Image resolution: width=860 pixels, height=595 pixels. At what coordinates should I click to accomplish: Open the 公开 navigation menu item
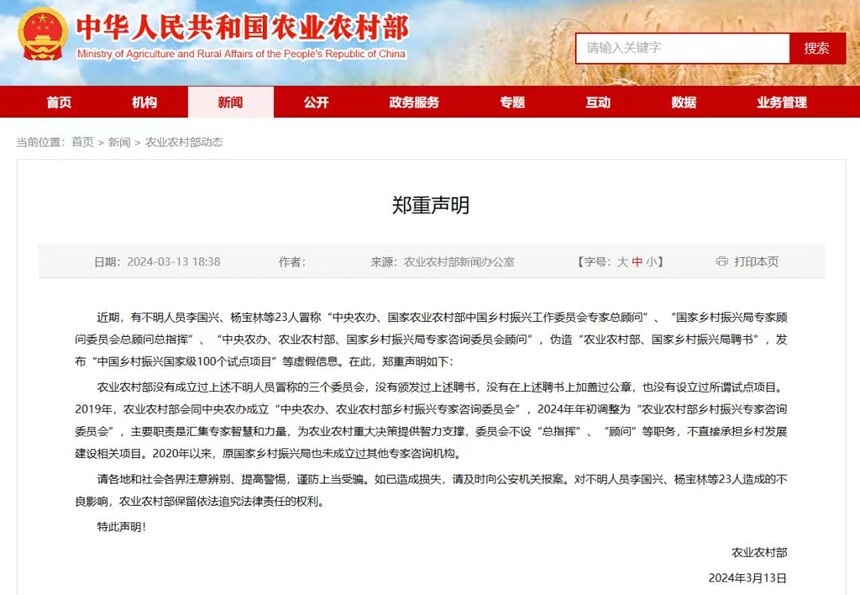pos(316,102)
